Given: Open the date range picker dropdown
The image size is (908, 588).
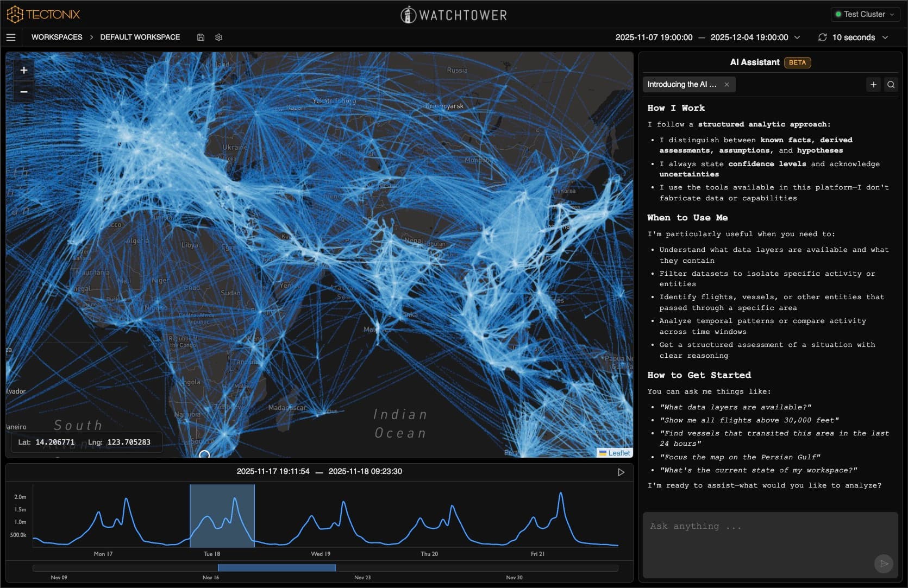Looking at the screenshot, I should pyautogui.click(x=797, y=37).
